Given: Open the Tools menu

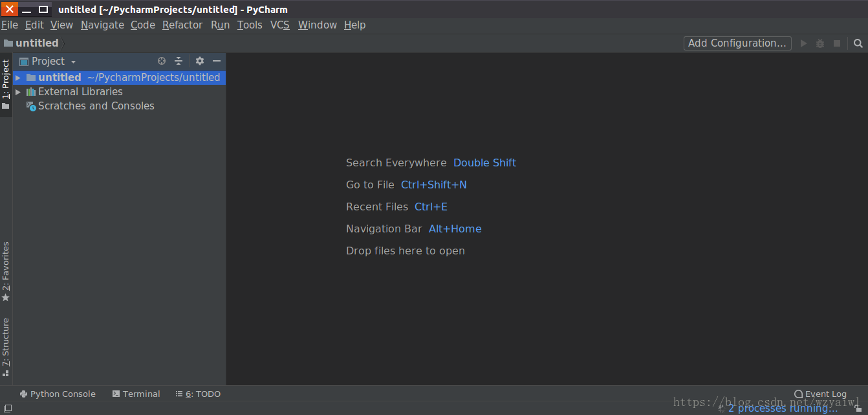Looking at the screenshot, I should 250,25.
